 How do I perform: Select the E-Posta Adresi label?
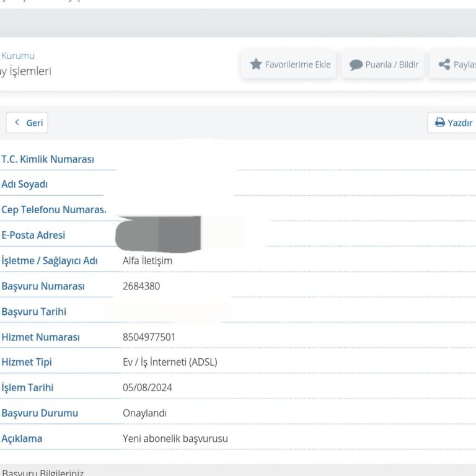(33, 236)
